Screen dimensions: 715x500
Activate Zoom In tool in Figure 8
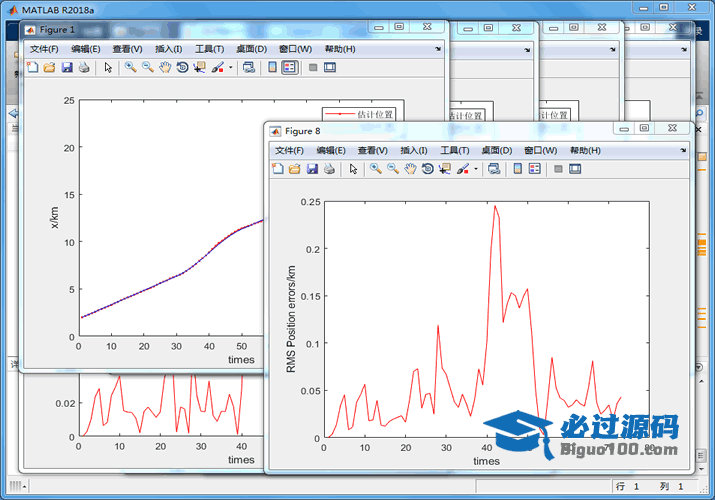point(375,169)
